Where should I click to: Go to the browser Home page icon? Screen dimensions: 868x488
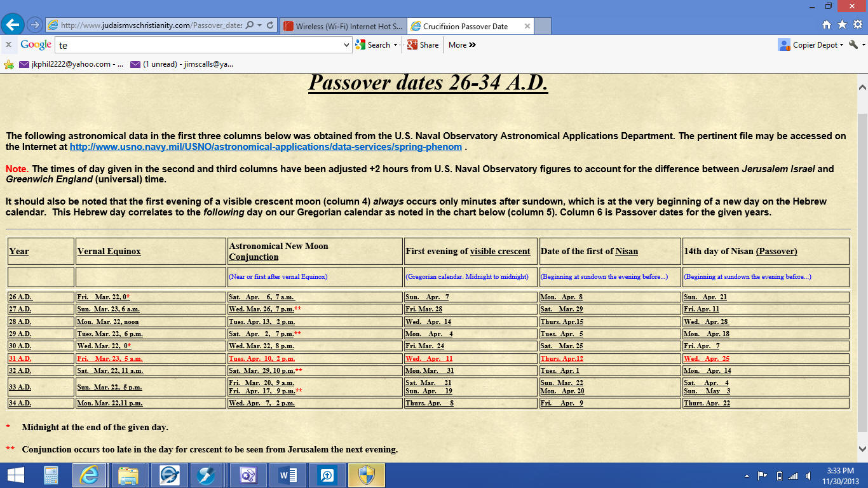tap(827, 25)
